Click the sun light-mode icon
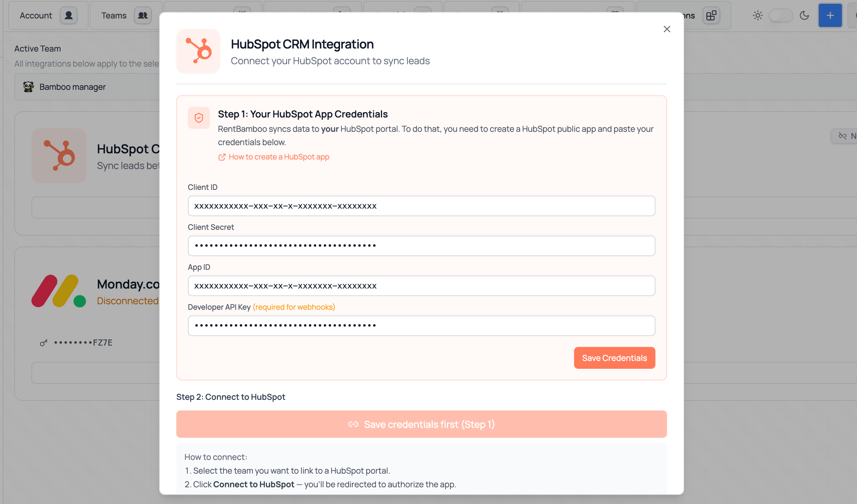This screenshot has height=504, width=857. point(758,15)
